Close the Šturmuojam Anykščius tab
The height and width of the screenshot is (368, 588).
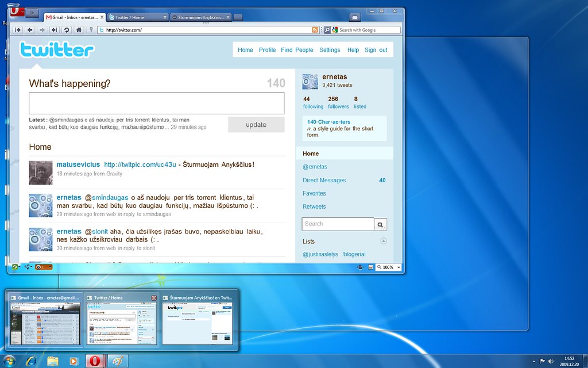coord(228,17)
